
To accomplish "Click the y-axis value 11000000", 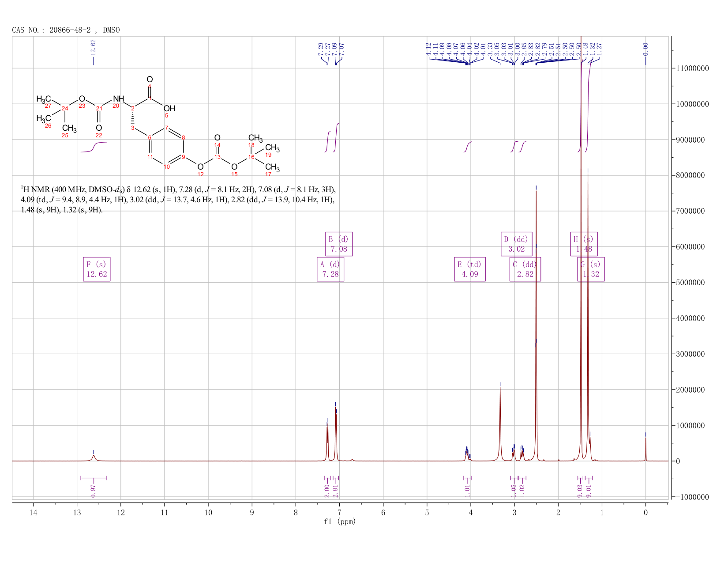I will 692,68.
